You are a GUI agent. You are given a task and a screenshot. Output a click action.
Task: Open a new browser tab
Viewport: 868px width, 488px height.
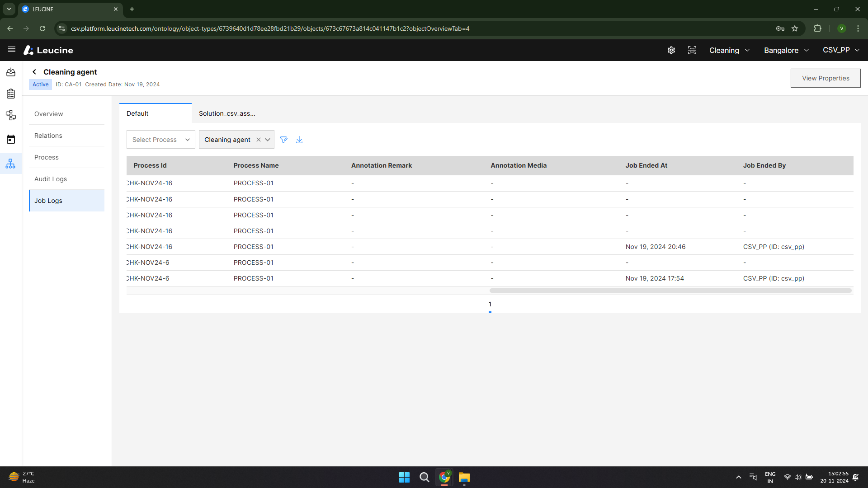pos(132,9)
